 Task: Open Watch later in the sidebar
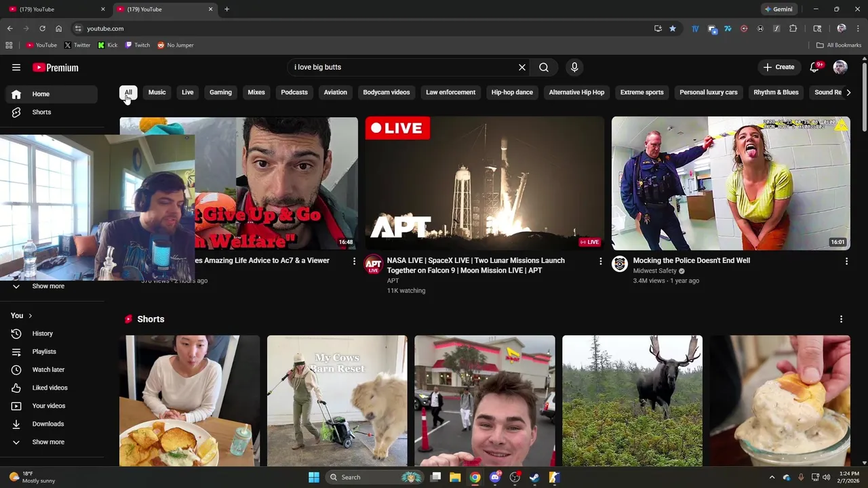pos(53,369)
